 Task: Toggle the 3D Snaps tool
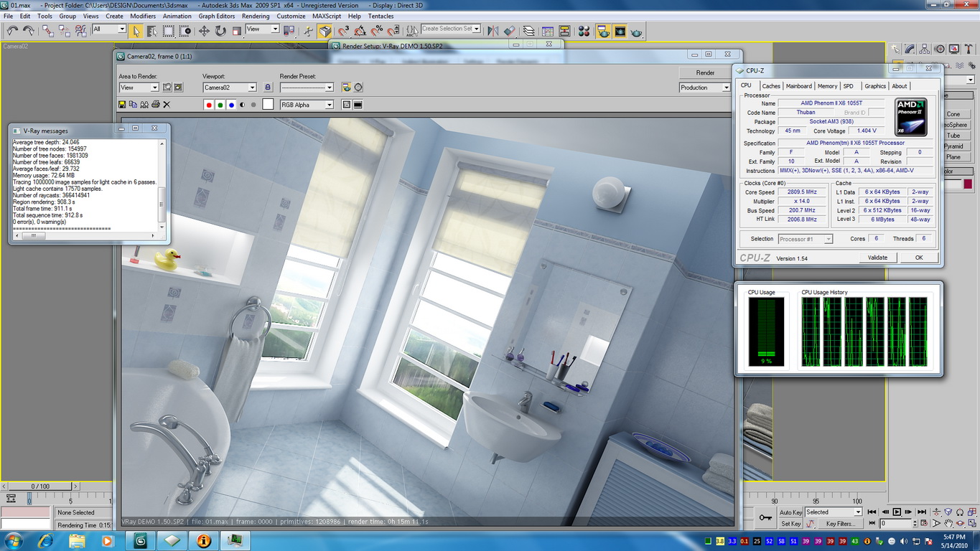(x=343, y=31)
